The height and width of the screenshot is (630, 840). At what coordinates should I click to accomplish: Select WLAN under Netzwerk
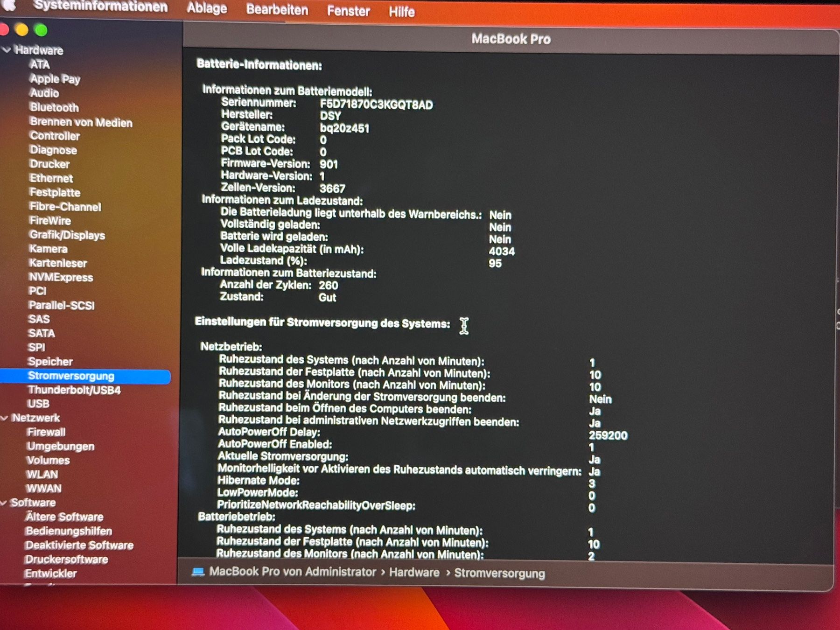coord(42,475)
